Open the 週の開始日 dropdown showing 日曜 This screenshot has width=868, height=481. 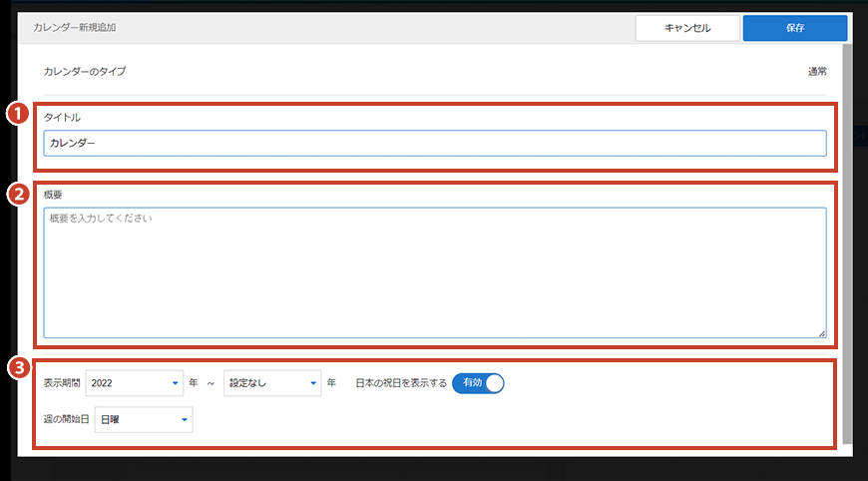tap(144, 419)
